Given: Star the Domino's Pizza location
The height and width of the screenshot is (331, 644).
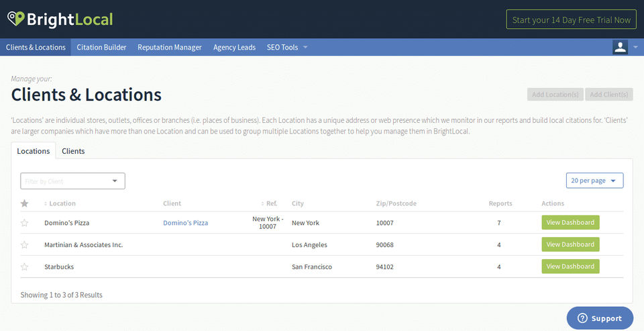Looking at the screenshot, I should click(25, 223).
